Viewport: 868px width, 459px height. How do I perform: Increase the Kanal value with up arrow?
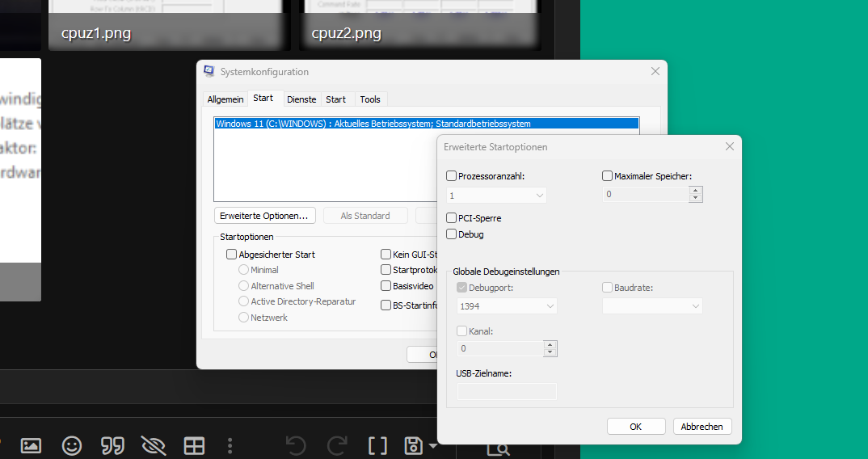coord(550,344)
